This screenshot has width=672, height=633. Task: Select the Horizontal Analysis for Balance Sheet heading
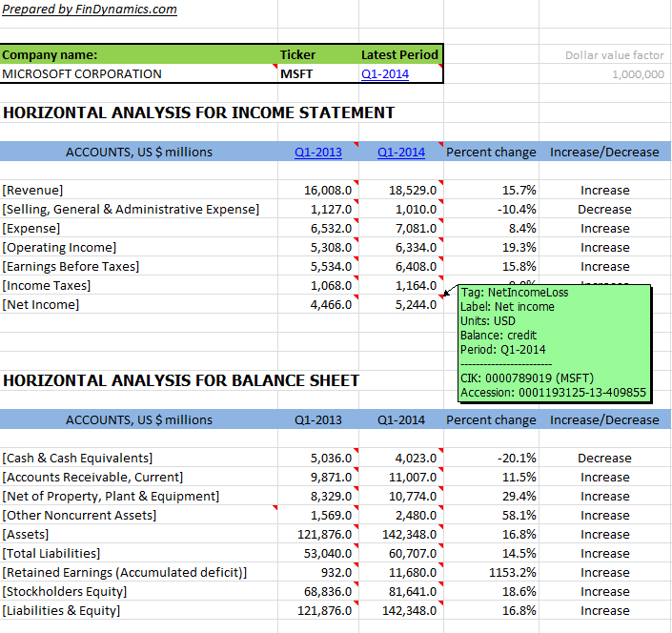click(x=181, y=380)
